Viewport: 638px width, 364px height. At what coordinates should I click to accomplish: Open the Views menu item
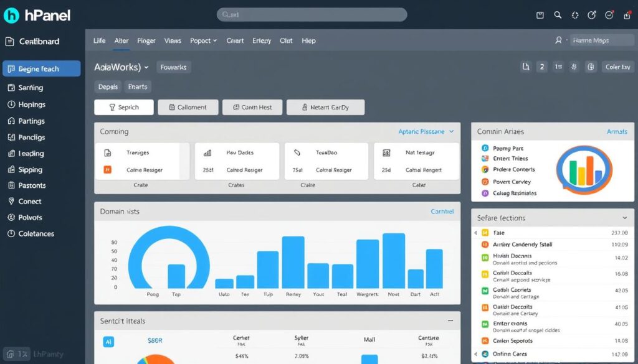[x=173, y=40]
